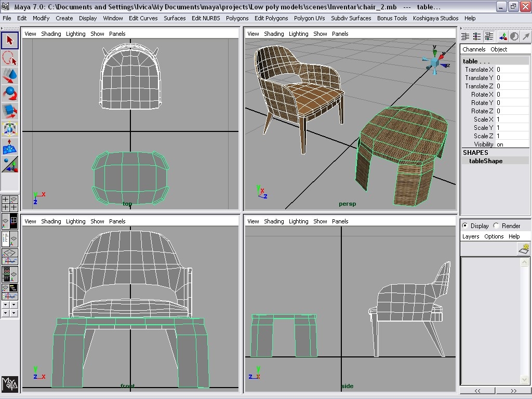The width and height of the screenshot is (532, 399).
Task: Select the arrow Select tool
Action: (x=9, y=40)
